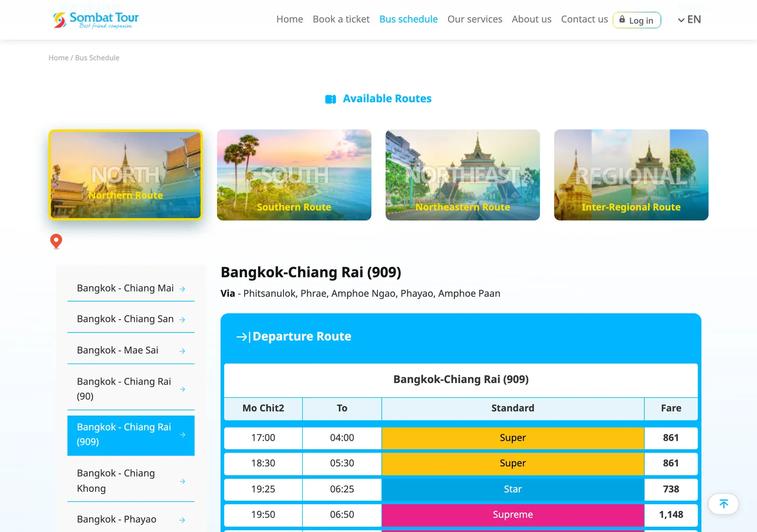Click the Mo Chit2 column header

pyautogui.click(x=263, y=409)
